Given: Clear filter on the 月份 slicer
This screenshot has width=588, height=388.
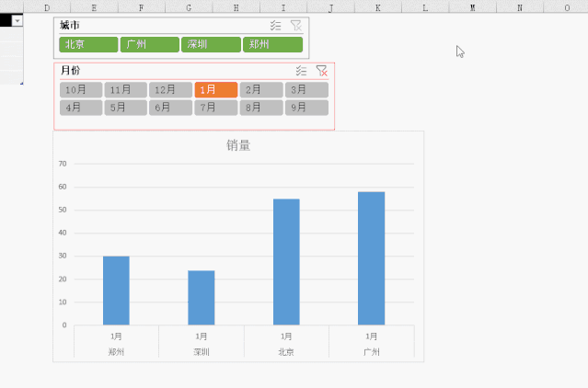Looking at the screenshot, I should (x=321, y=71).
